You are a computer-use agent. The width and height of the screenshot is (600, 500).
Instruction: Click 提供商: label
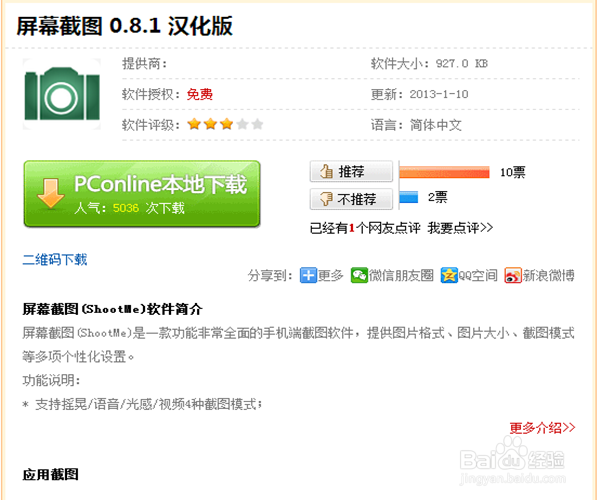point(145,64)
